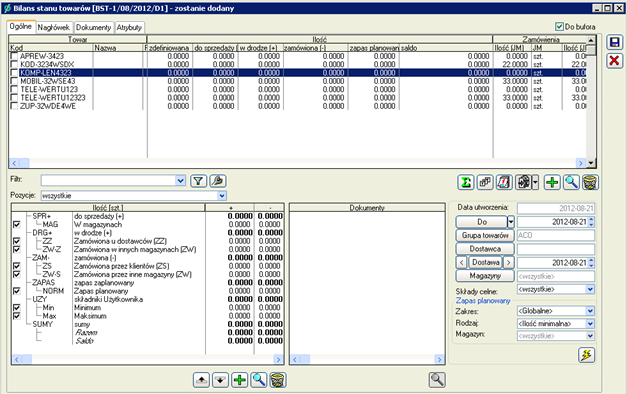Open the dropdown arrow next to Do button
The image size is (627, 394).
click(511, 222)
